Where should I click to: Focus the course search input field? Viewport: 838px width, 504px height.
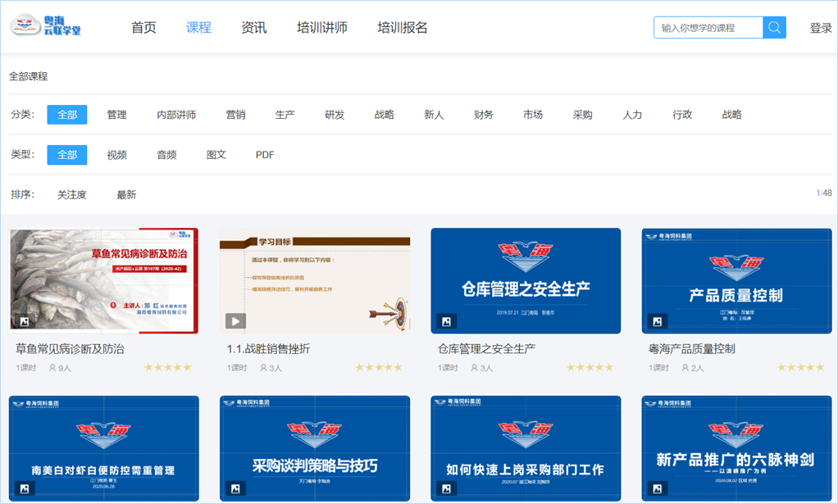coord(708,27)
